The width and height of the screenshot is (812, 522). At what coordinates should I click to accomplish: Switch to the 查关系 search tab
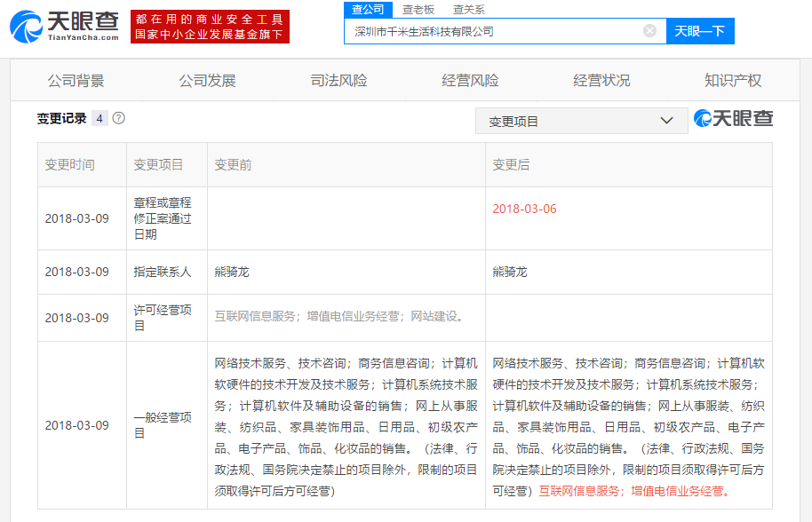pyautogui.click(x=469, y=9)
